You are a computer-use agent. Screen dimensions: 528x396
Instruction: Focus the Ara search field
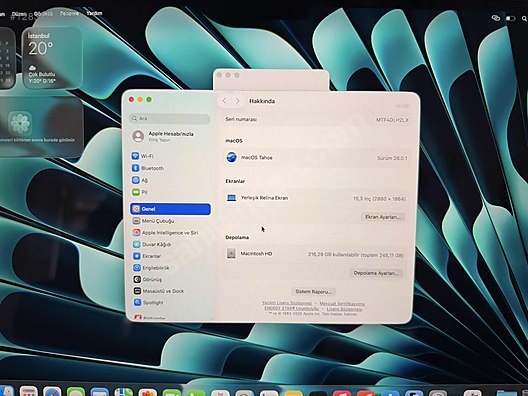point(170,119)
